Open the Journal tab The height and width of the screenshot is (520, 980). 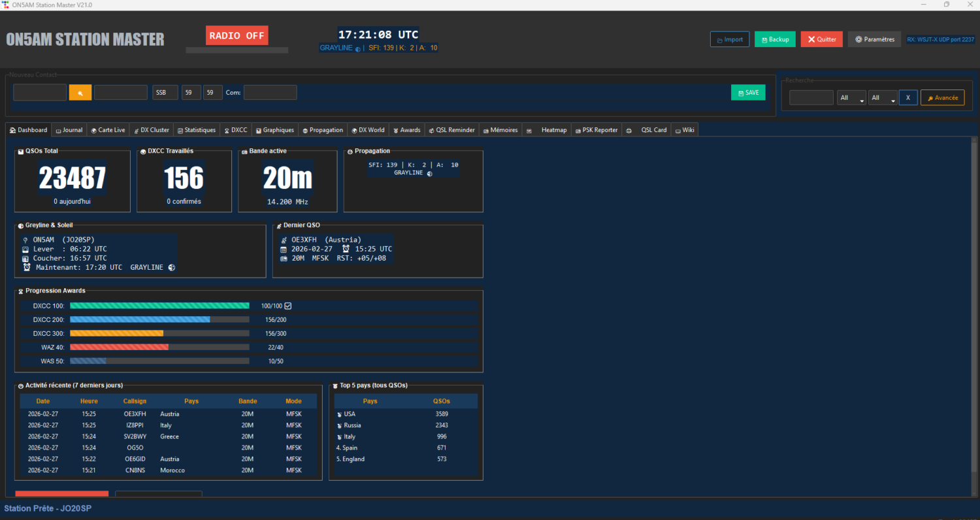(x=69, y=130)
